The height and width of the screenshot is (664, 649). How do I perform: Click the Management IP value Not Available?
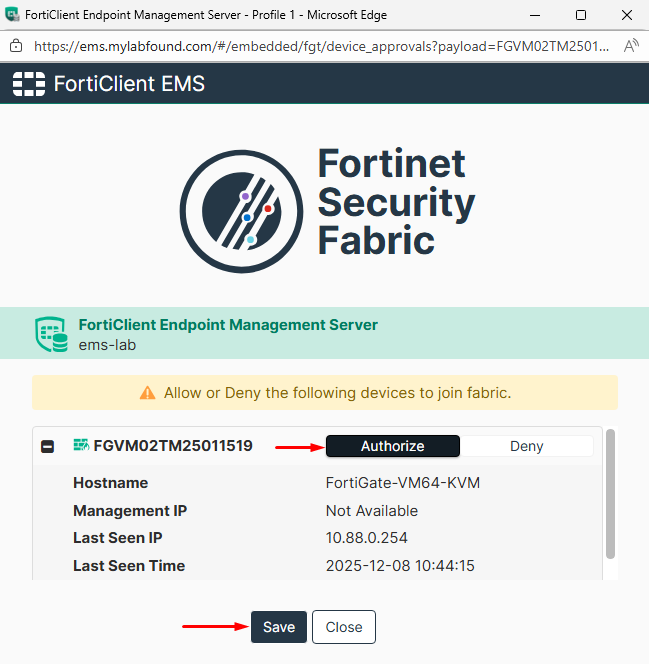[x=371, y=511]
